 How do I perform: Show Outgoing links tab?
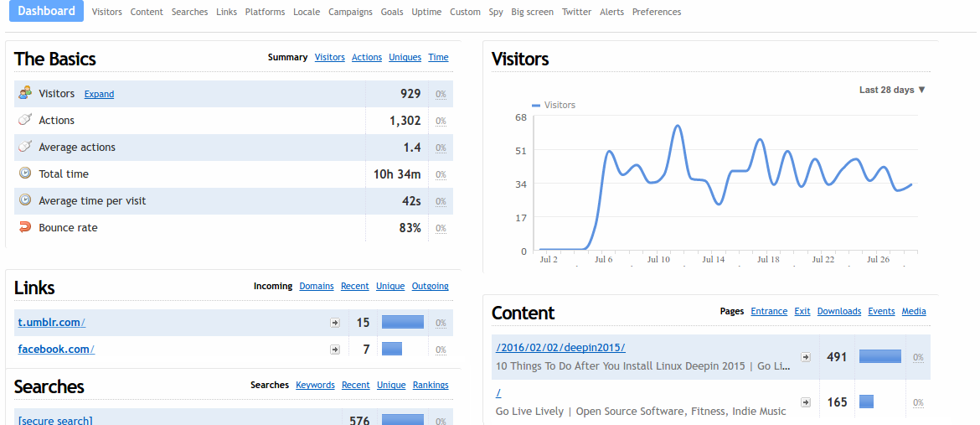430,286
